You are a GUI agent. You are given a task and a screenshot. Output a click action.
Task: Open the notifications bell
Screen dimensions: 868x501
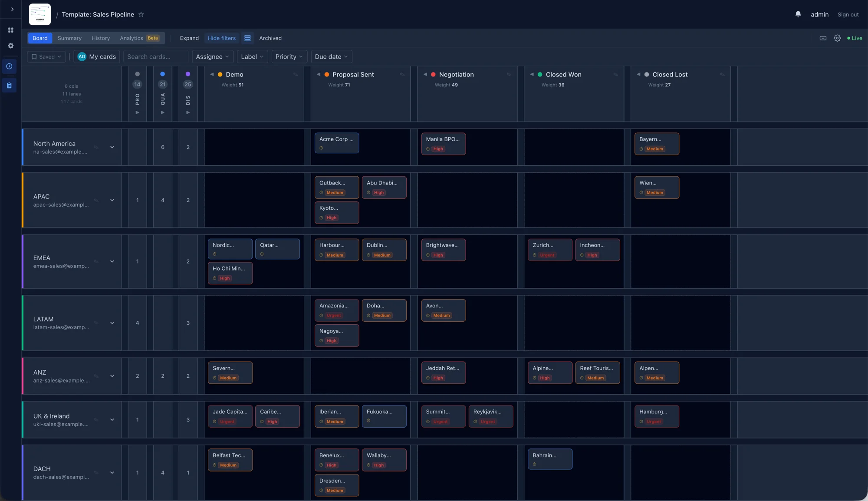798,14
